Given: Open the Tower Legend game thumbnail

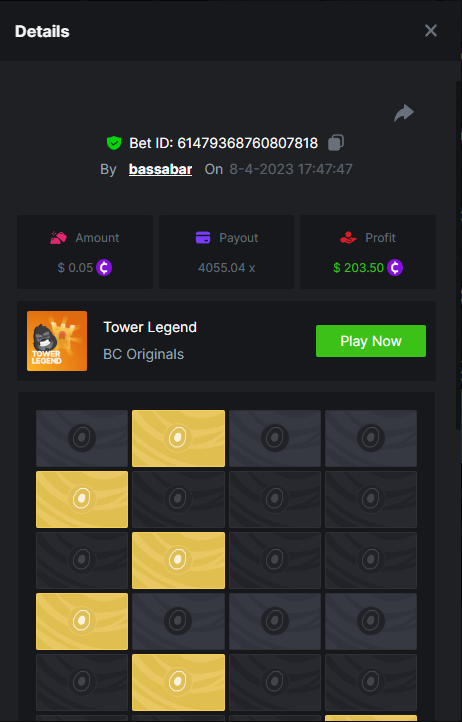Looking at the screenshot, I should 57,341.
